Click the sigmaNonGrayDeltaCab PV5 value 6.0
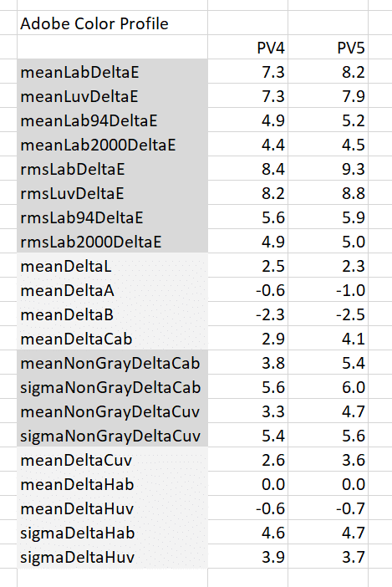The width and height of the screenshot is (392, 587). coord(328,386)
